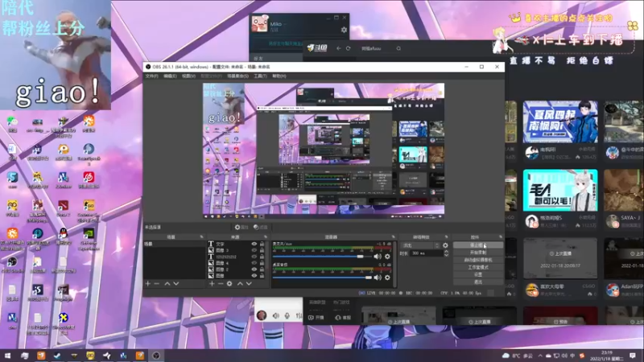Expand the hidden system tray icons chevron

540,356
